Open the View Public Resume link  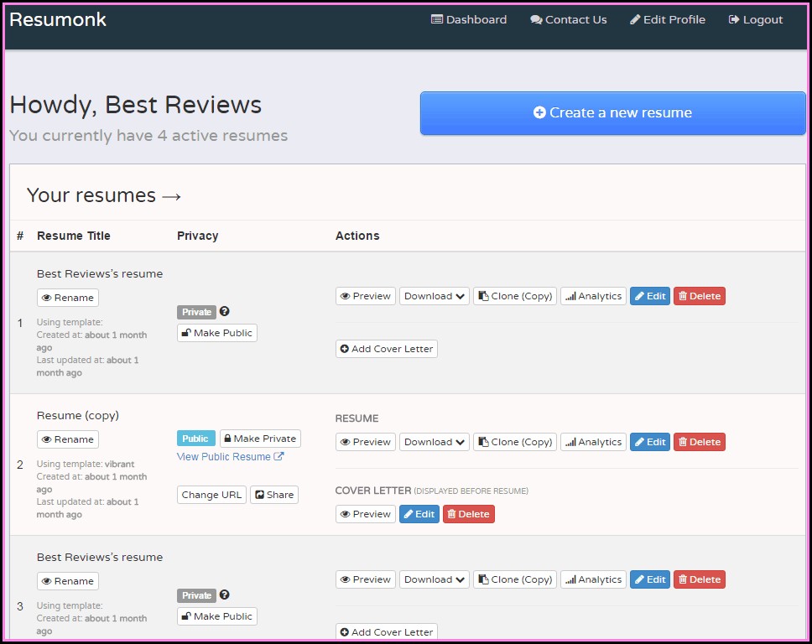click(x=230, y=457)
